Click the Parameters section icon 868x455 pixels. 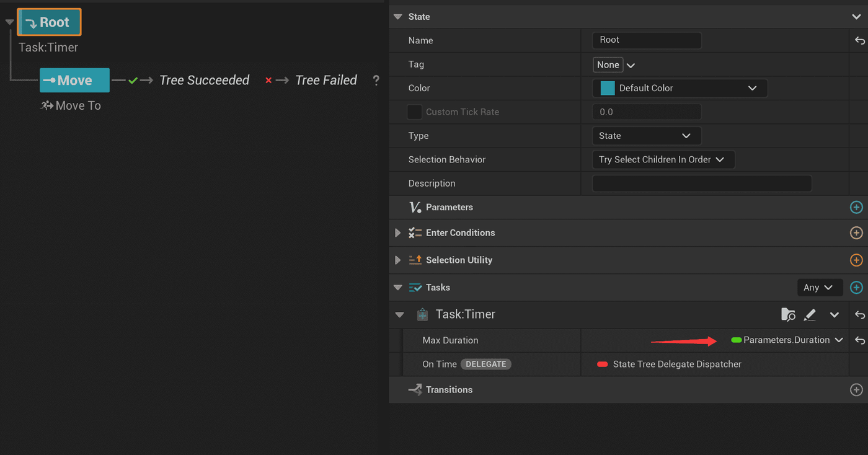point(415,207)
